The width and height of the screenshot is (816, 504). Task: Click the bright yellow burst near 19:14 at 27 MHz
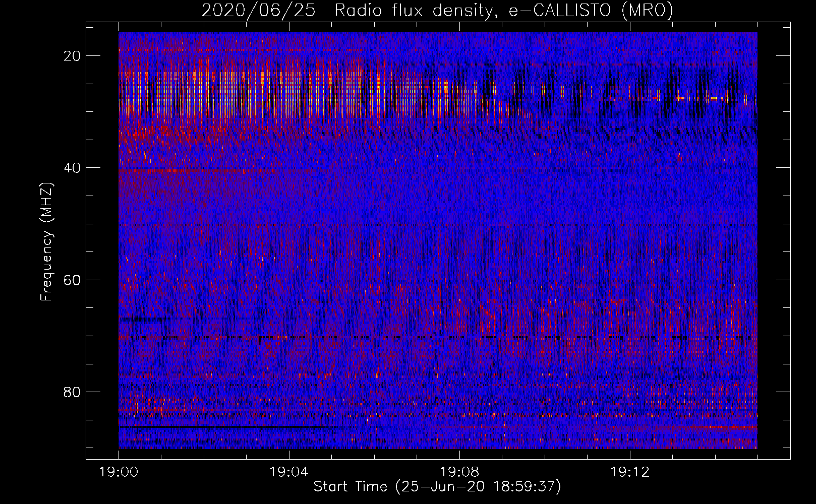[x=714, y=98]
